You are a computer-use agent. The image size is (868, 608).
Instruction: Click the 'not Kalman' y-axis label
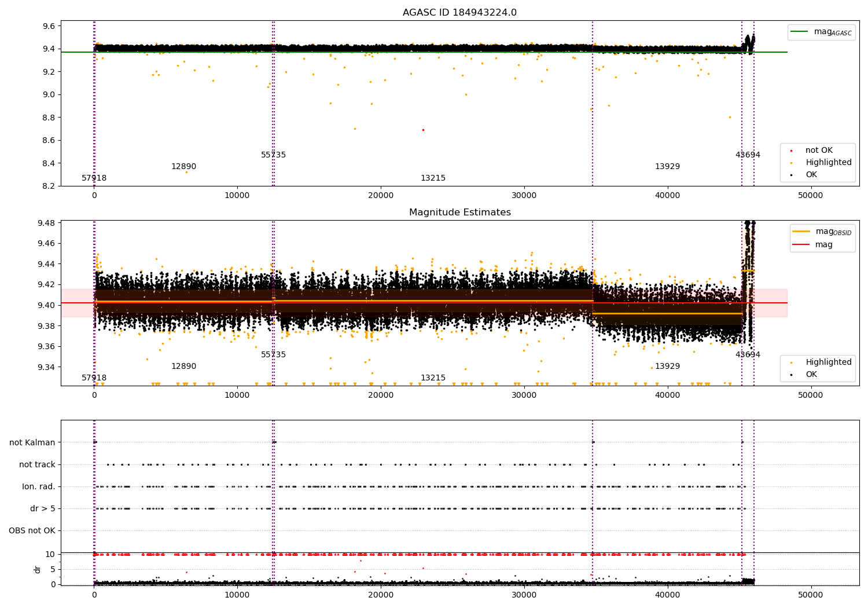pyautogui.click(x=32, y=442)
